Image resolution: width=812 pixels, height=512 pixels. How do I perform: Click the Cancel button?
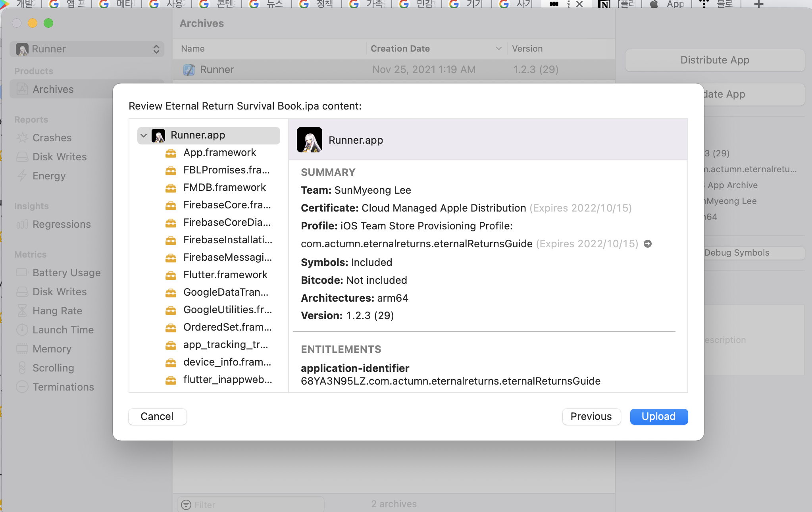(157, 416)
